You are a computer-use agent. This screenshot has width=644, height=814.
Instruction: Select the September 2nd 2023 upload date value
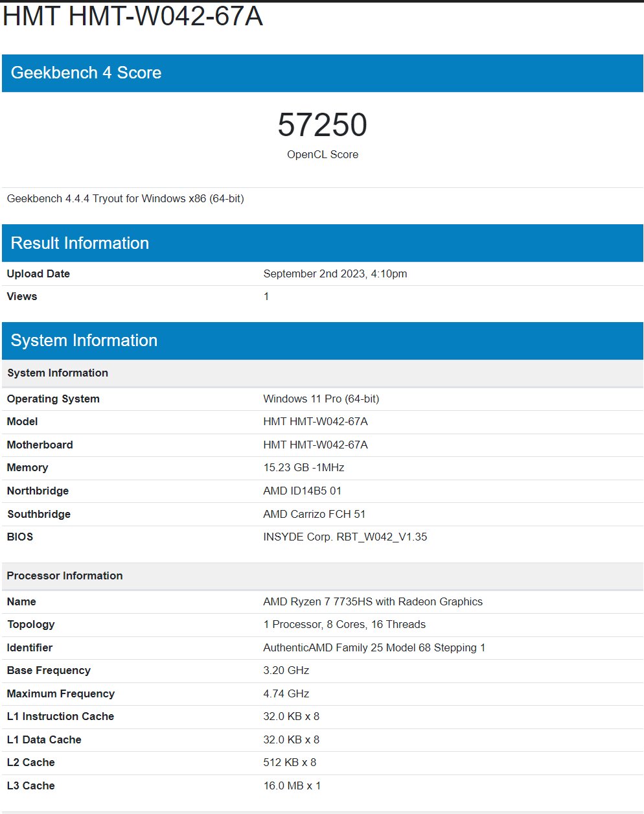(x=335, y=273)
